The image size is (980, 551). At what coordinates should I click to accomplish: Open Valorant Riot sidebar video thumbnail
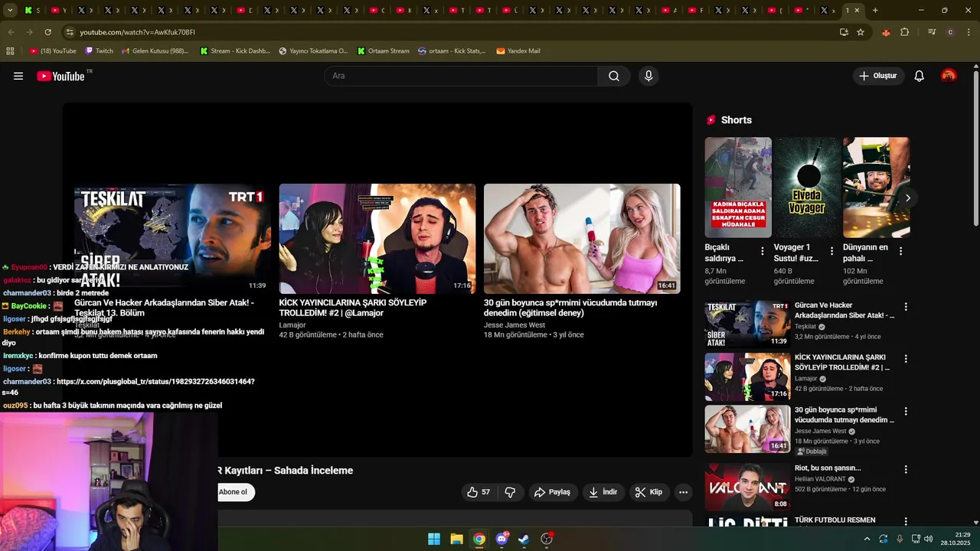tap(747, 487)
